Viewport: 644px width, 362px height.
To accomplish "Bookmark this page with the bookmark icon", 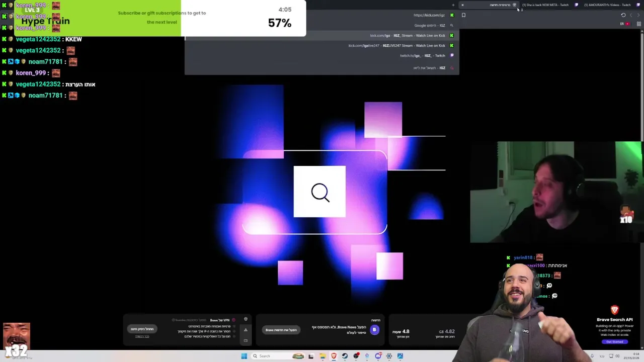I will [463, 15].
